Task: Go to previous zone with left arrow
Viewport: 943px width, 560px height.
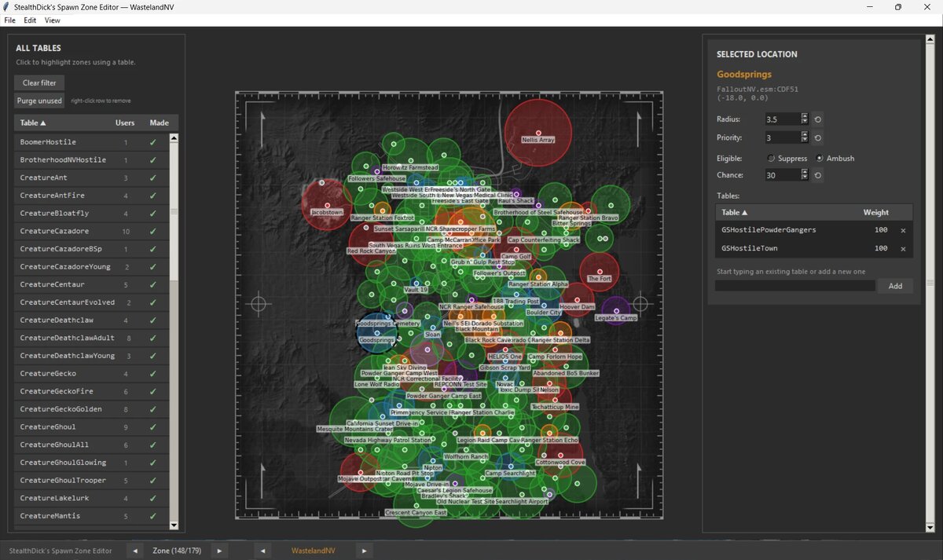Action: [x=136, y=551]
